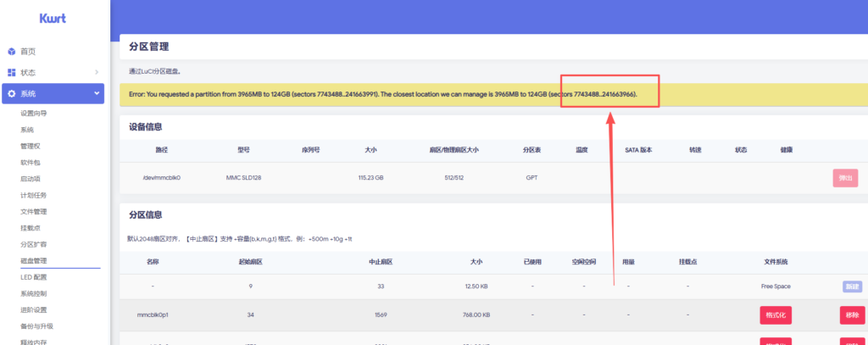This screenshot has width=868, height=345.
Task: Go to the 首页 page
Action: pos(28,52)
